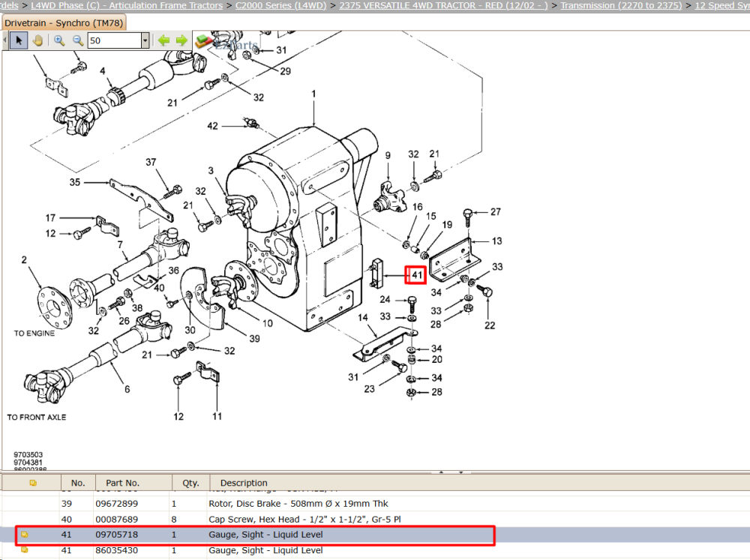750x560 pixels.
Task: Click callout 37 in the diagram
Action: click(151, 162)
